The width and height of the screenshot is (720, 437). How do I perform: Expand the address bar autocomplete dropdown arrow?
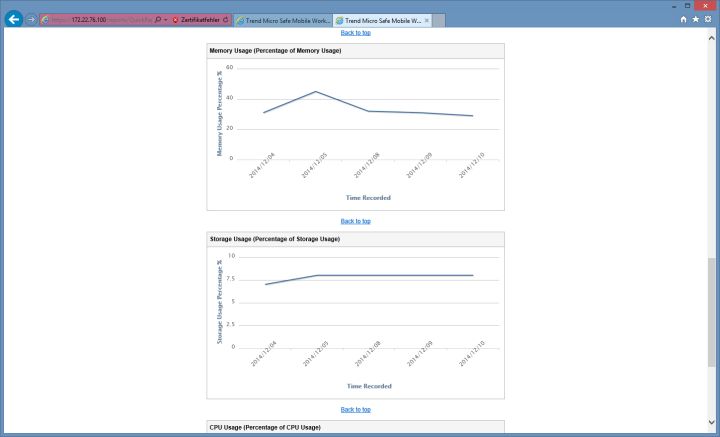point(165,20)
